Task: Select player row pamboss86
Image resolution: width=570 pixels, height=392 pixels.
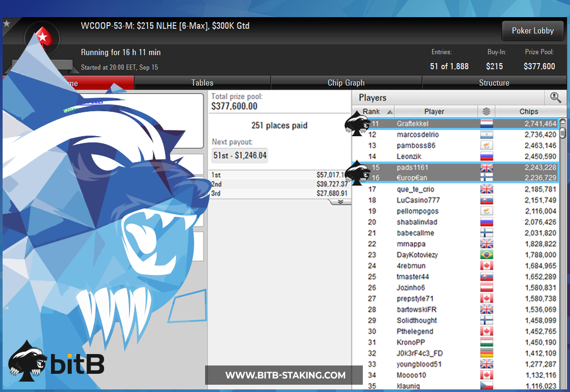Action: coord(456,145)
